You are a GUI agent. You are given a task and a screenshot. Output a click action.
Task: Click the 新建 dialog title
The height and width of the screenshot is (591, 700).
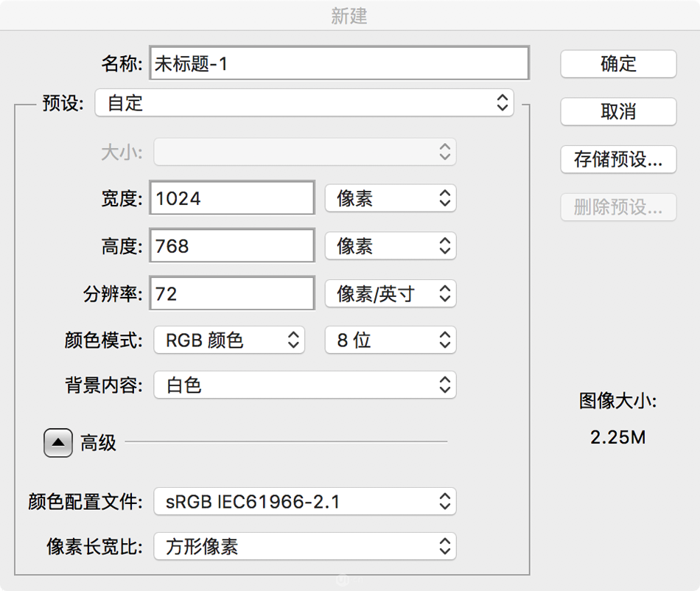(x=349, y=16)
